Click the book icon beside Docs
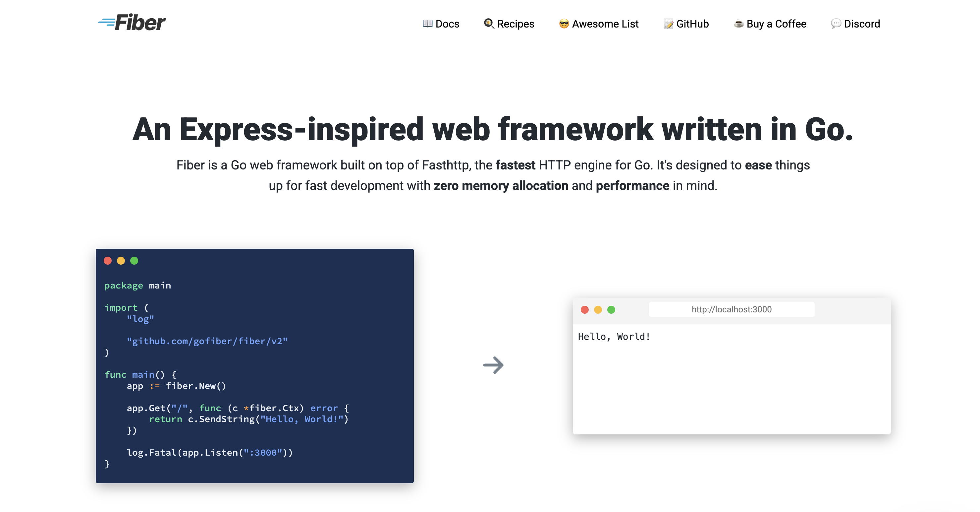980x512 pixels. [427, 24]
